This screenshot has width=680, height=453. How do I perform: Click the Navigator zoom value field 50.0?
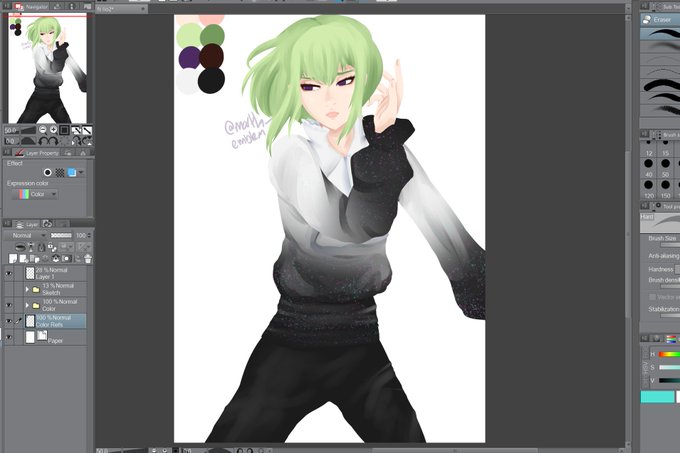click(11, 130)
